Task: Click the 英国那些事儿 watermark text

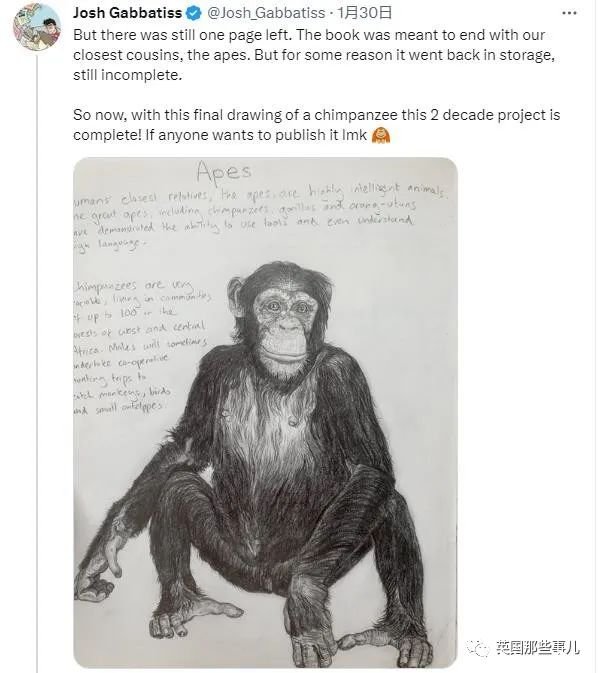Action: coord(538,647)
